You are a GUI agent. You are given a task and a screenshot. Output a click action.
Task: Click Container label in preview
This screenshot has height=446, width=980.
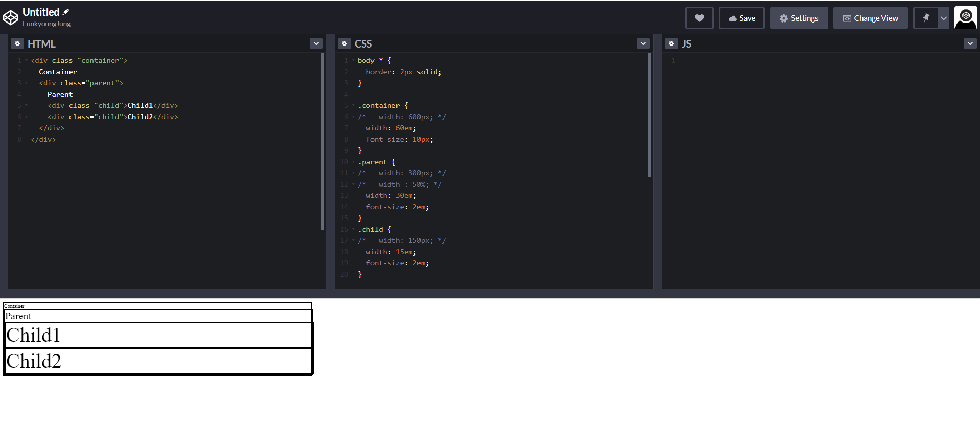point(14,306)
